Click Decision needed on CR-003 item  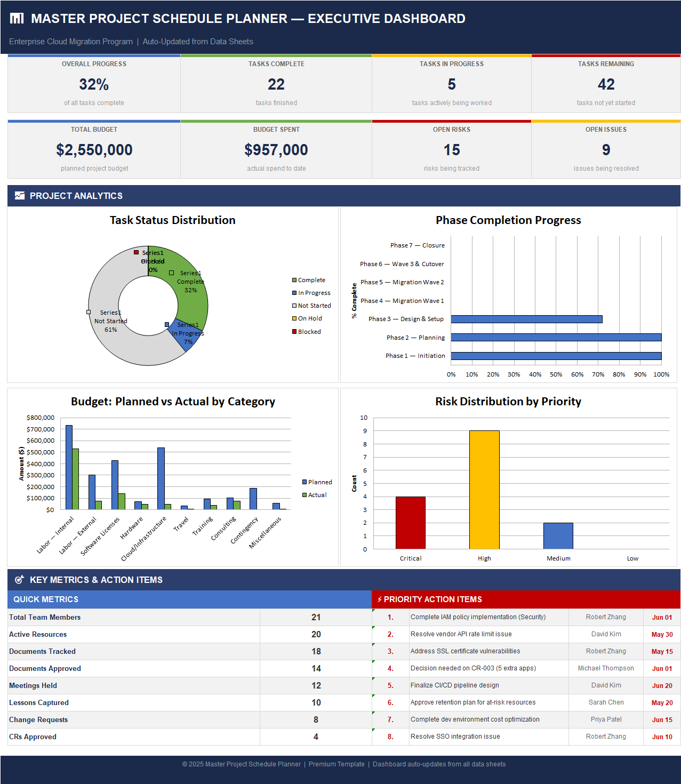[474, 668]
